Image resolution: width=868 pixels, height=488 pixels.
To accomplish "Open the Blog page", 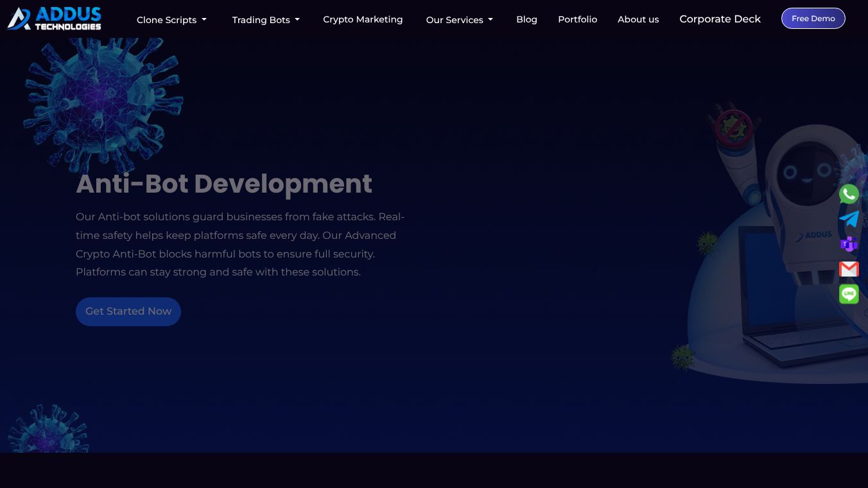I will pyautogui.click(x=526, y=19).
